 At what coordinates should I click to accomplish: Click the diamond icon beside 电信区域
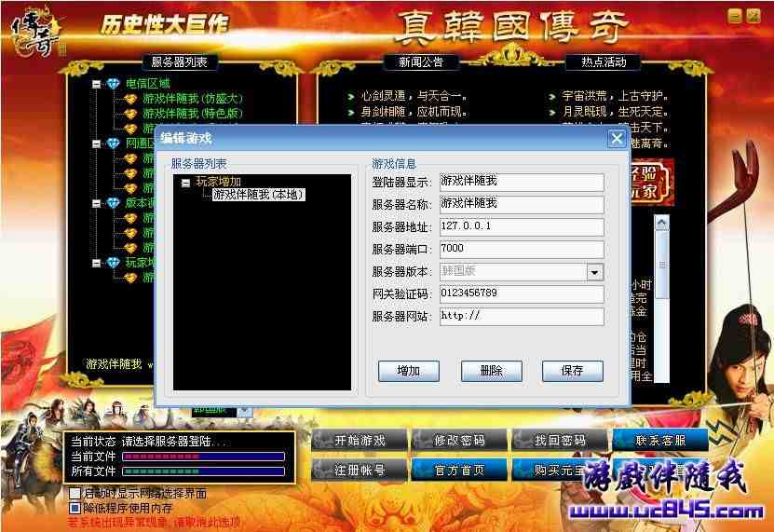click(114, 84)
